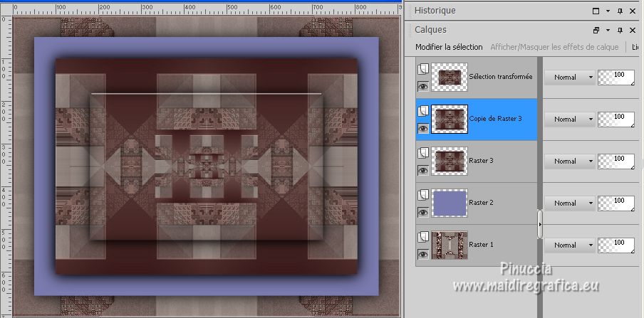Select the Raster 3 layer thumbnail

pyautogui.click(x=450, y=161)
